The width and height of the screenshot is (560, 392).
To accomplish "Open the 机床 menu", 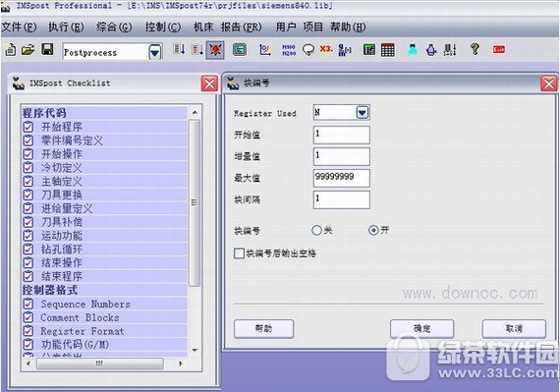I will pyautogui.click(x=203, y=28).
